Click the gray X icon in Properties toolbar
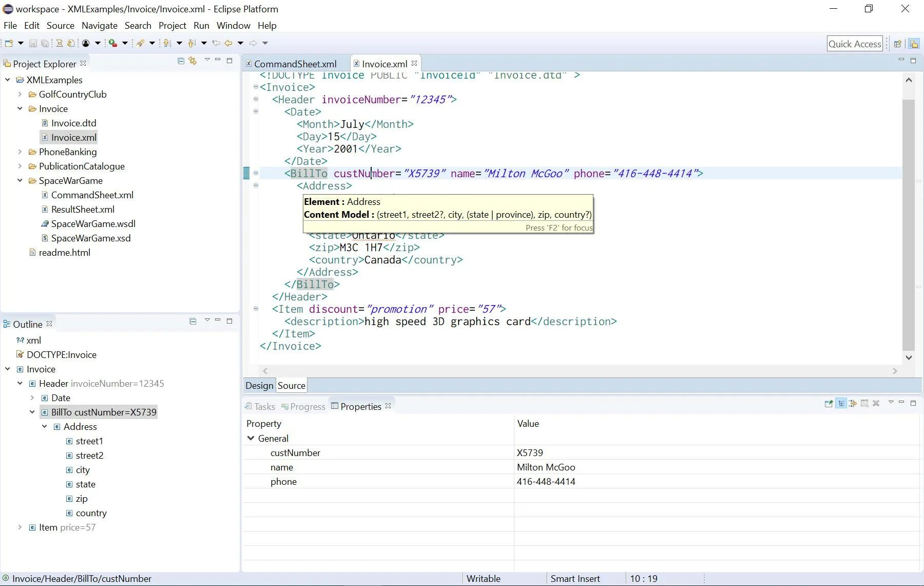Screen dimensions: 924x586 (x=876, y=403)
